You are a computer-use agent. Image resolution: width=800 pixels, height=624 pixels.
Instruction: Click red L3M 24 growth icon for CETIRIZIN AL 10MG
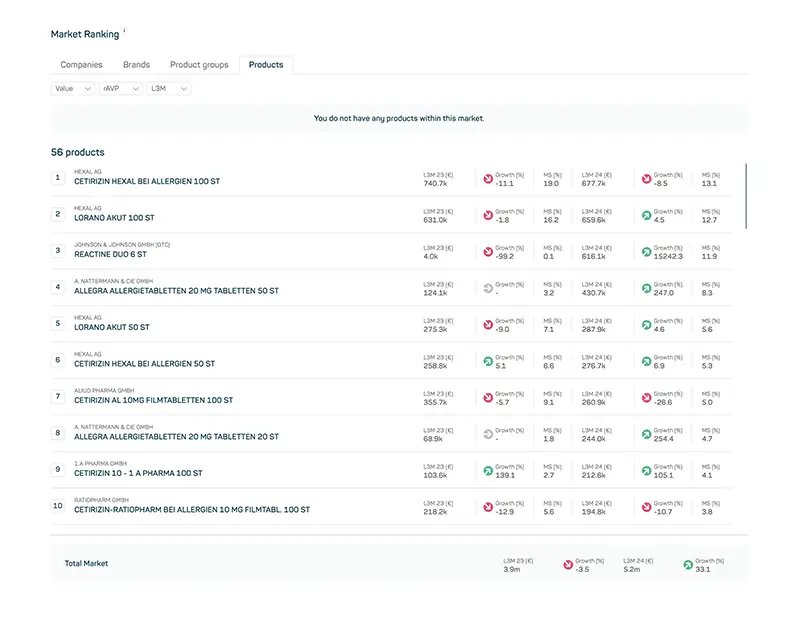coord(646,397)
